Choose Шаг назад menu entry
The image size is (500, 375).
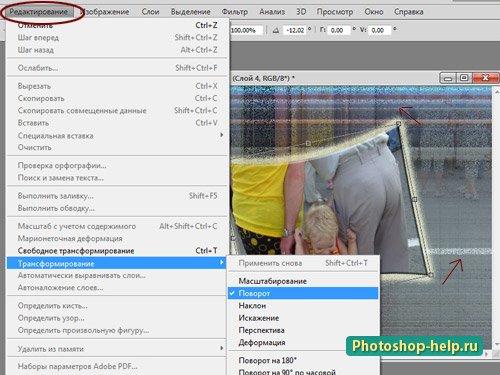(117, 50)
